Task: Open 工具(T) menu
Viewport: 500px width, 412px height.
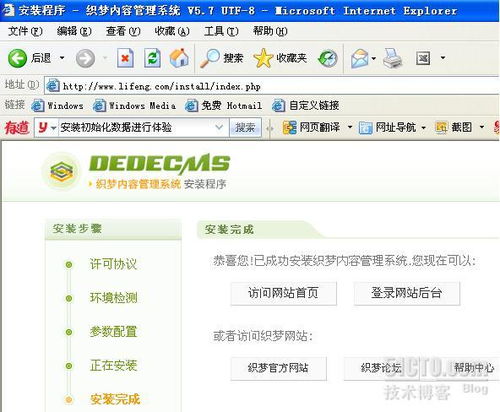Action: (221, 31)
